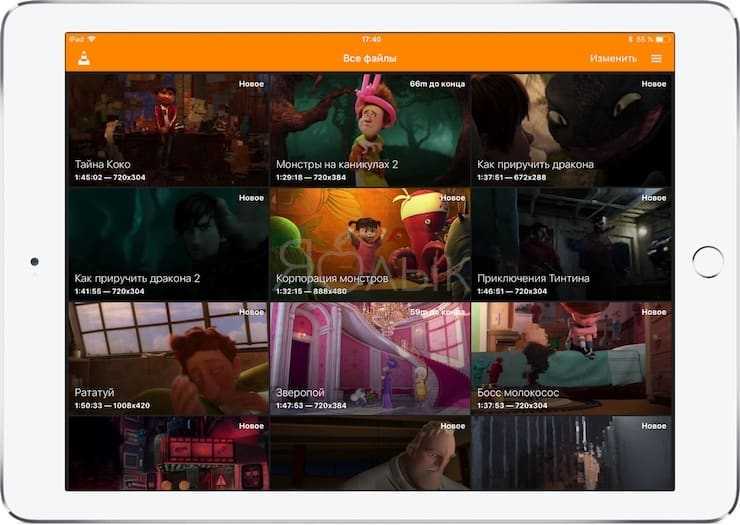Open the Босс молокосос video

click(x=572, y=358)
